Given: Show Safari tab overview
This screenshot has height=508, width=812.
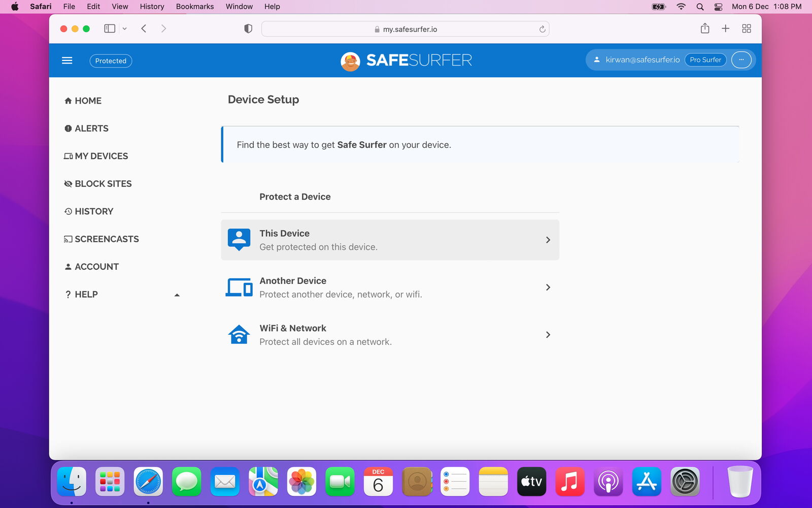Looking at the screenshot, I should point(747,28).
